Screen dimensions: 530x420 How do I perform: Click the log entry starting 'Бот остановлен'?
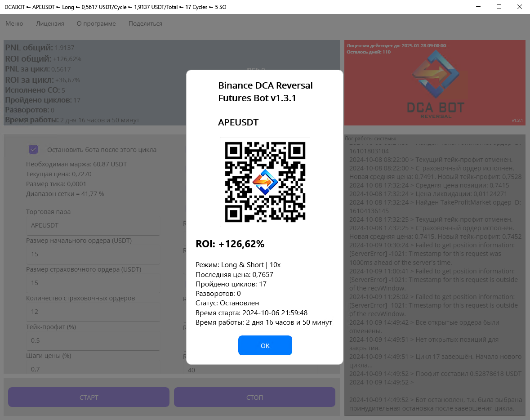[436, 404]
